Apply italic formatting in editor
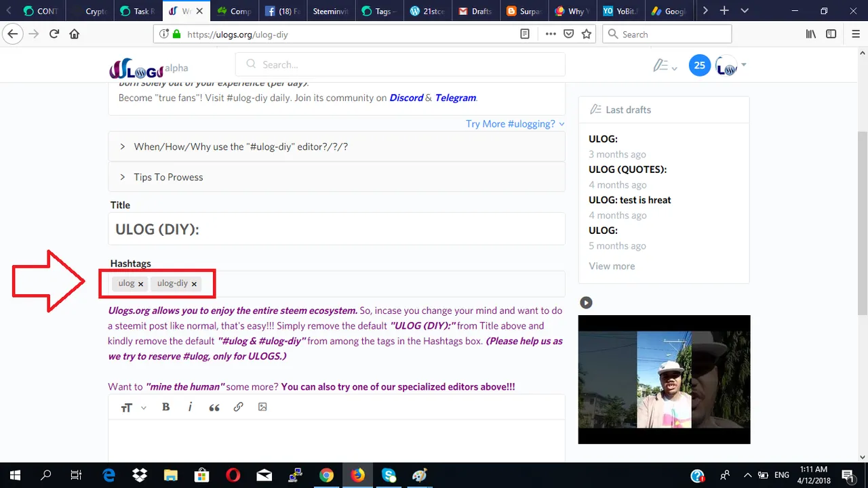 click(x=190, y=407)
